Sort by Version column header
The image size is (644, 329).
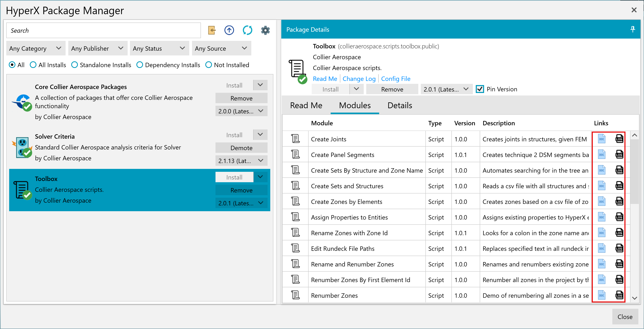pyautogui.click(x=465, y=123)
